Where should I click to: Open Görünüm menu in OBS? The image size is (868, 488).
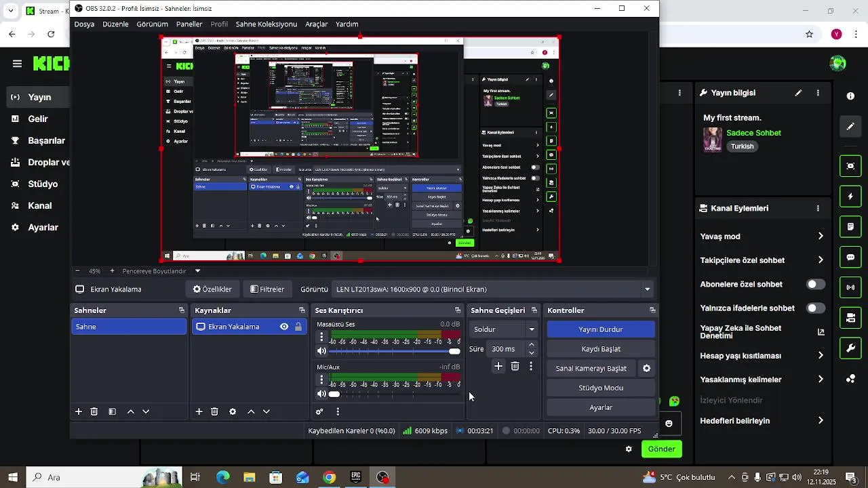click(x=152, y=24)
